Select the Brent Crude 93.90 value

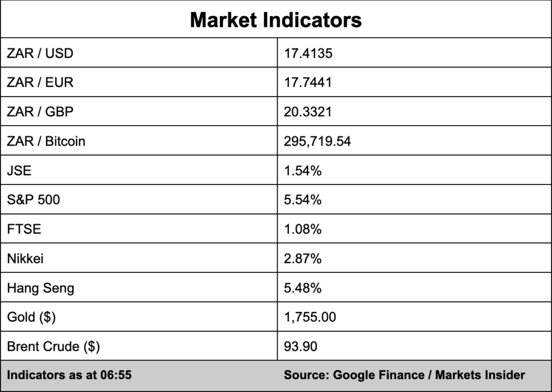(301, 346)
